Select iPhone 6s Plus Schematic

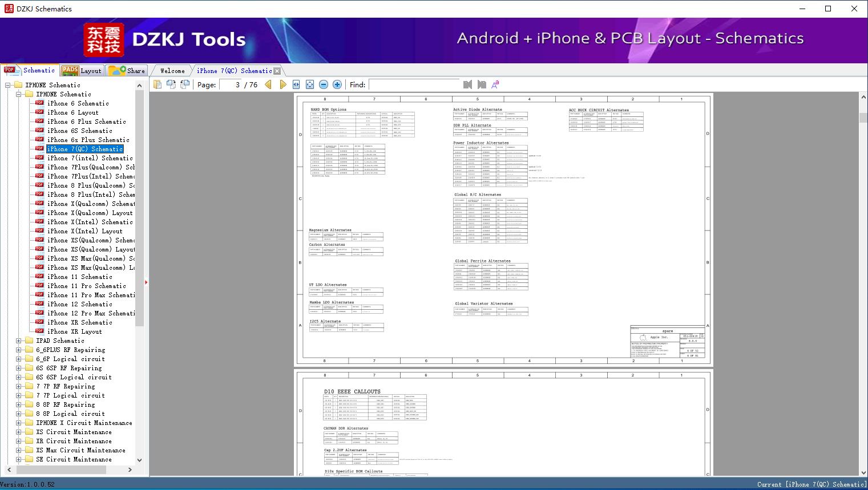(x=88, y=140)
